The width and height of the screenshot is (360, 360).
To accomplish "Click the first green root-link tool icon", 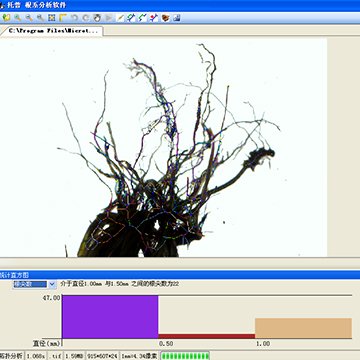I will (x=131, y=18).
